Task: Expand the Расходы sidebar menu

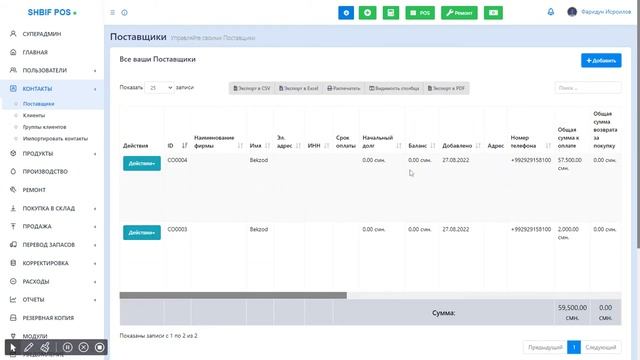Action: pos(52,281)
